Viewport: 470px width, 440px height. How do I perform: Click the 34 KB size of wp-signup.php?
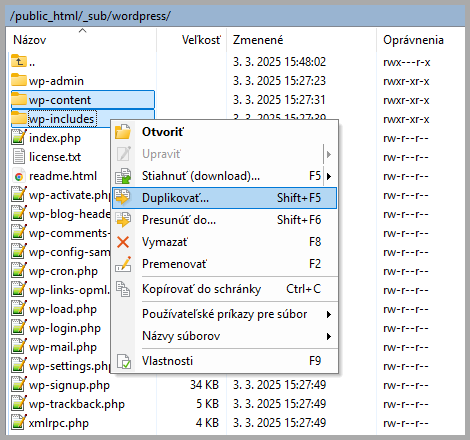204,385
